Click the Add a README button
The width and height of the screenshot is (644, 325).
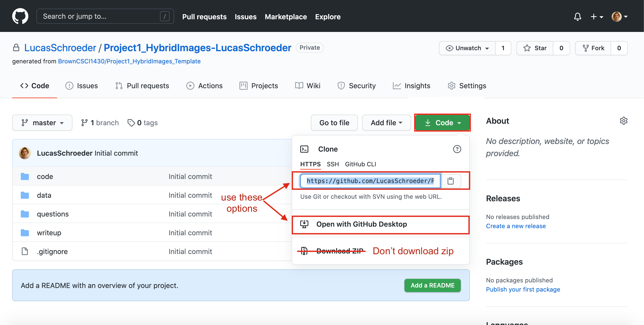(432, 285)
